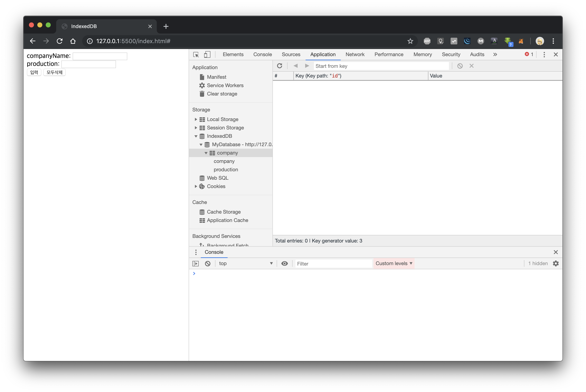Click the 모두삭제 button
The width and height of the screenshot is (586, 392).
pos(54,72)
